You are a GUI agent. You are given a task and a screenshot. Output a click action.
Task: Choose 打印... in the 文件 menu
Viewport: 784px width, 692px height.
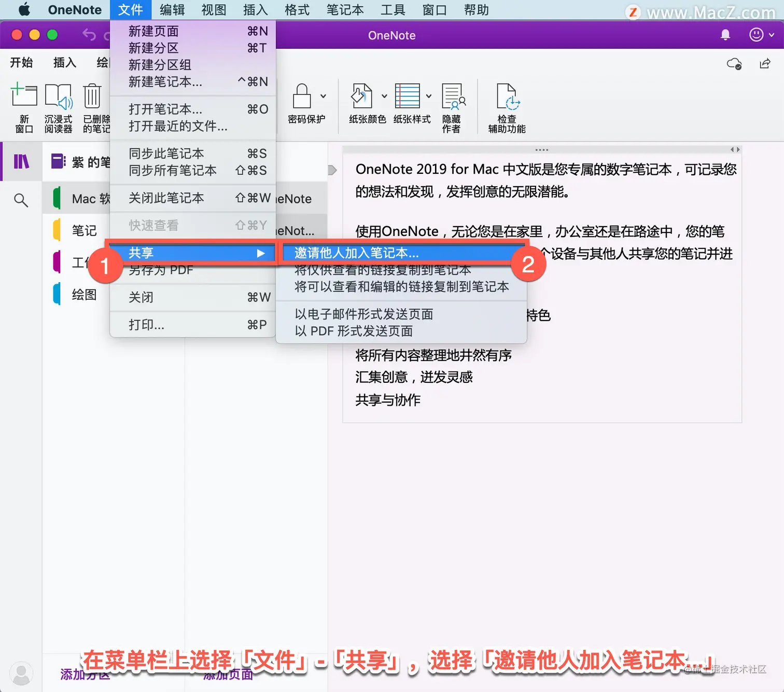[193, 325]
